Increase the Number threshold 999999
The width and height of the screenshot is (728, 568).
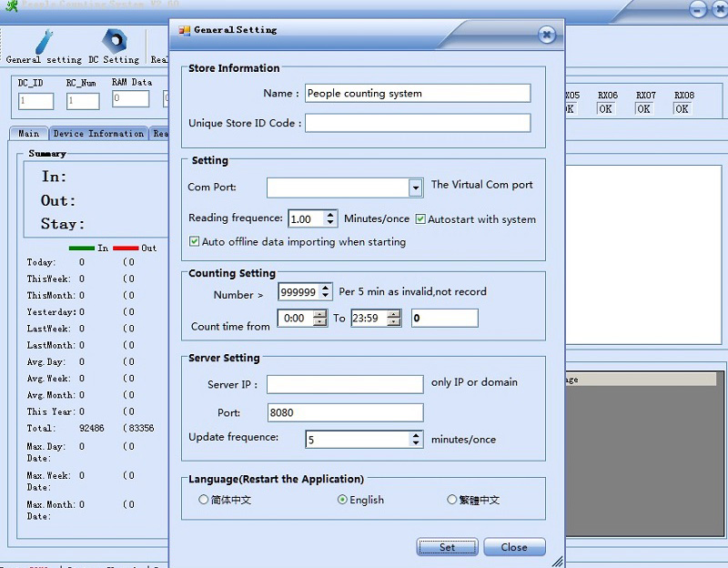point(326,288)
